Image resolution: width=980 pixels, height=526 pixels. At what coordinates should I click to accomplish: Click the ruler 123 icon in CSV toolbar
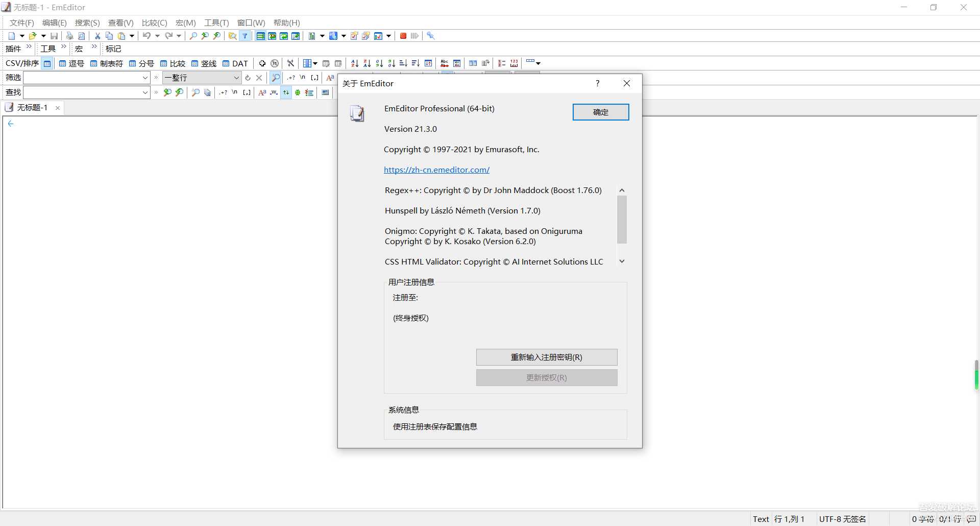click(514, 63)
